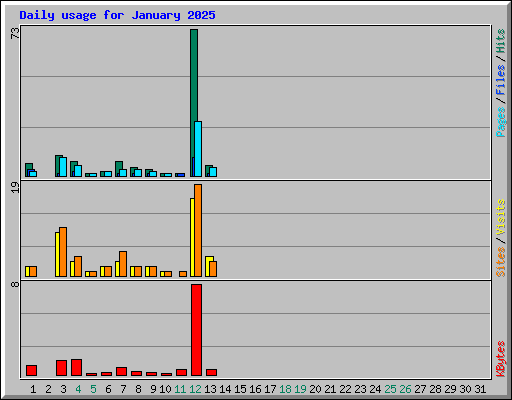Click the orange Sites bar on day 7

(x=123, y=264)
